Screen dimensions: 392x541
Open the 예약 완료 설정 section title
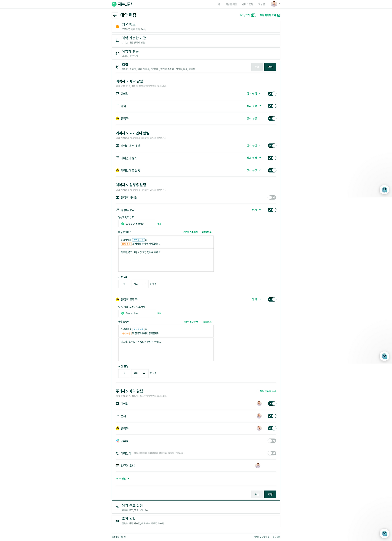click(x=132, y=505)
